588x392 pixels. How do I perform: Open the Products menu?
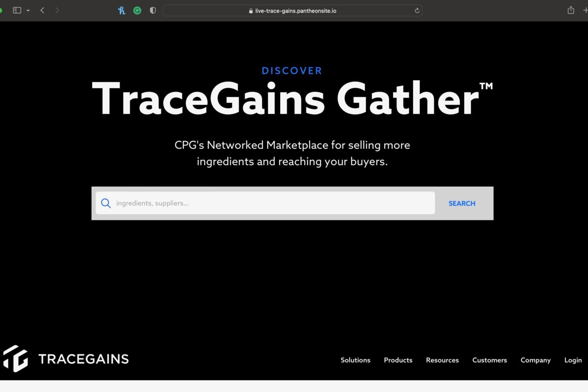point(398,360)
